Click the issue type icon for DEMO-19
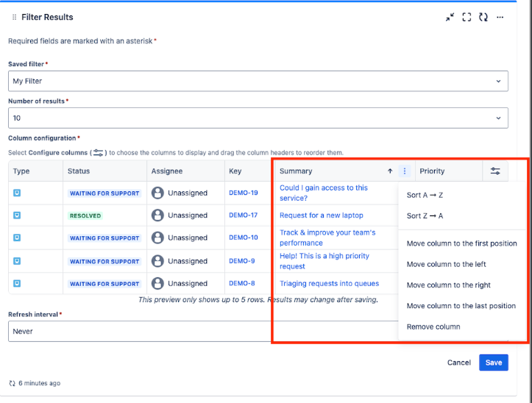Screen dimensions: 532x403 [17, 193]
